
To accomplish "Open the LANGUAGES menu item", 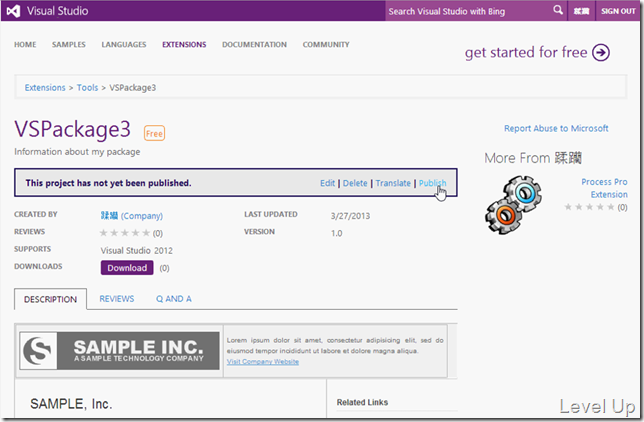I will (x=124, y=44).
